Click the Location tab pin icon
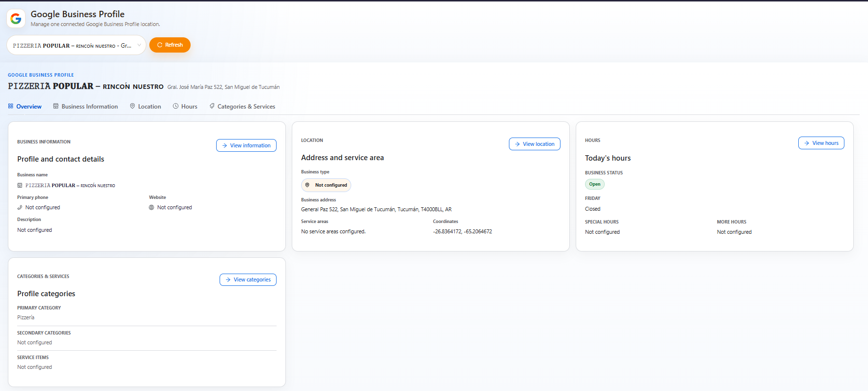 [x=133, y=106]
